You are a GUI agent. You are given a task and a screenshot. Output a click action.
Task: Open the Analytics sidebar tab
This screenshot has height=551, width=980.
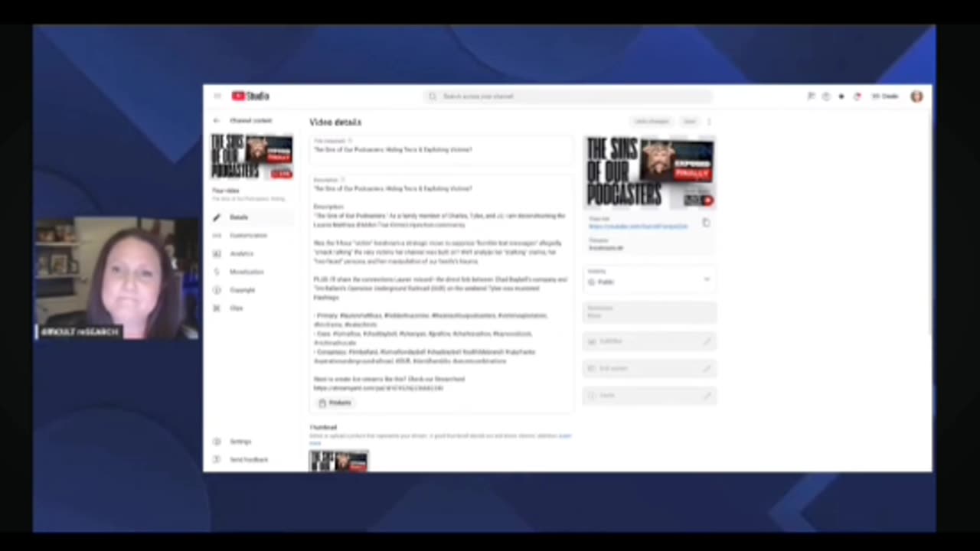coord(250,253)
